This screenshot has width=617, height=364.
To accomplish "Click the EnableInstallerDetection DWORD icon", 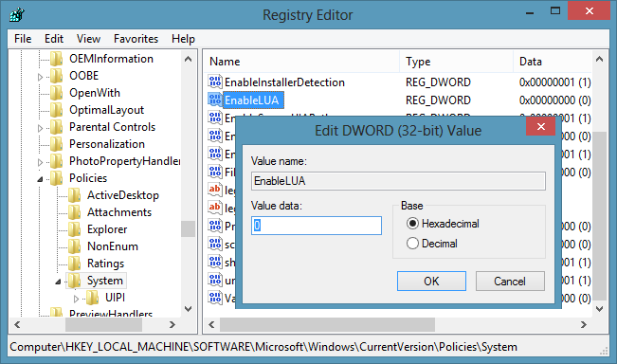I will 215,82.
